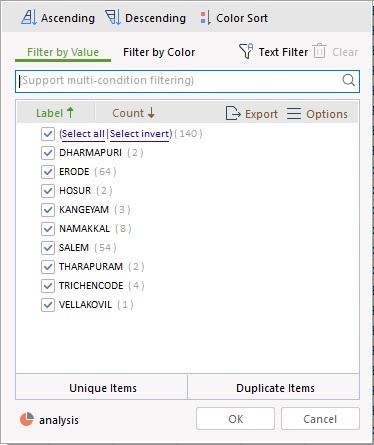Uncheck the VELLAKOVIL checkbox
Image resolution: width=374 pixels, height=445 pixels.
point(48,305)
